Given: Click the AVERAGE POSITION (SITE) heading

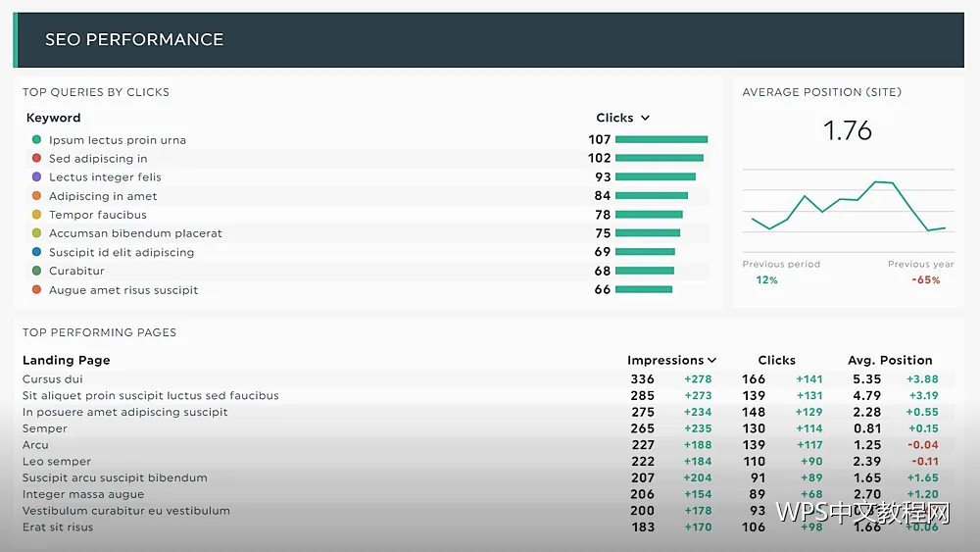Looking at the screenshot, I should pos(822,92).
